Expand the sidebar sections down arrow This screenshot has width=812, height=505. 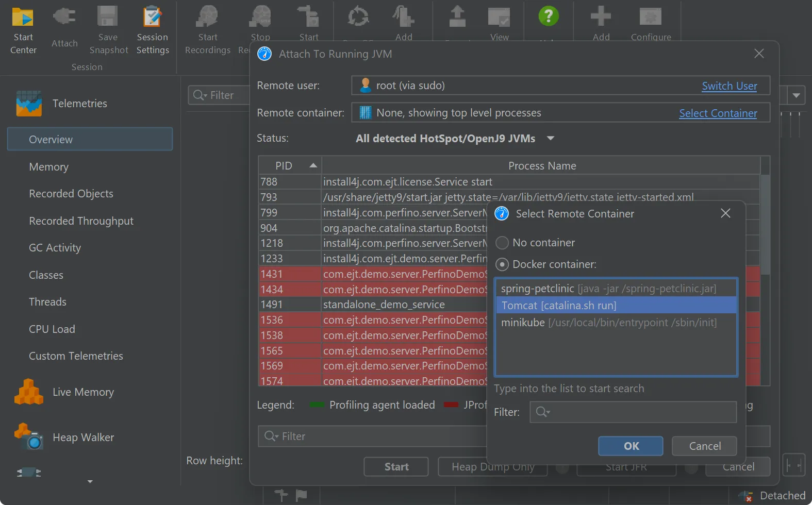coord(90,482)
